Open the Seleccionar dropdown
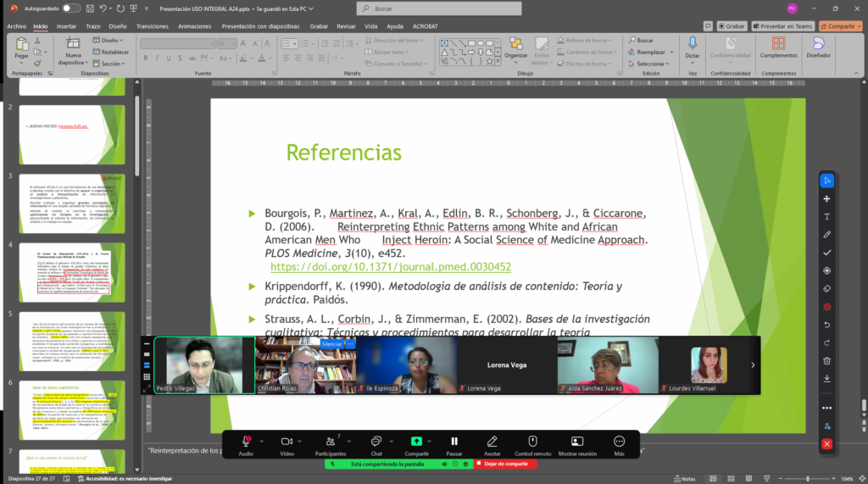 point(648,64)
